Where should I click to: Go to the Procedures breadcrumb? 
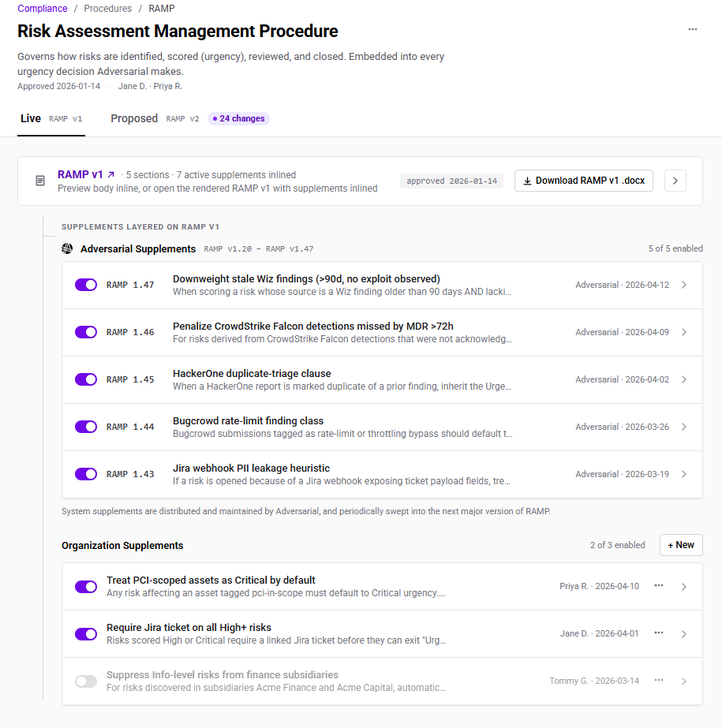[x=108, y=9]
